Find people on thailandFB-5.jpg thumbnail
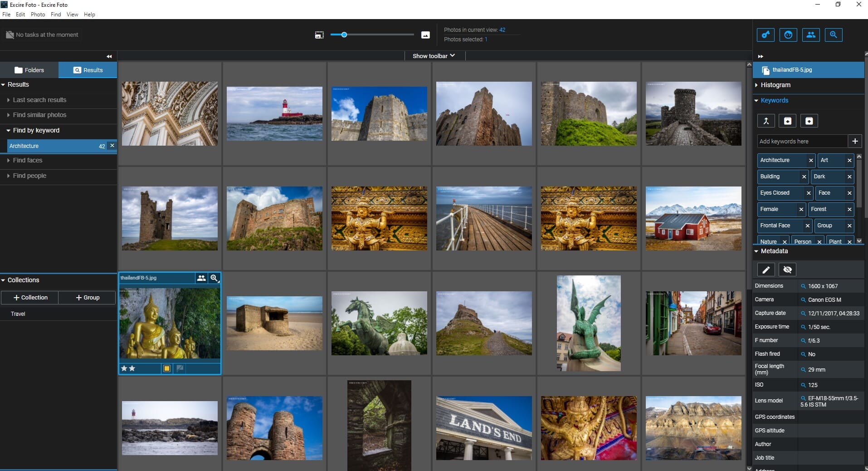Viewport: 868px width, 471px height. tap(201, 278)
